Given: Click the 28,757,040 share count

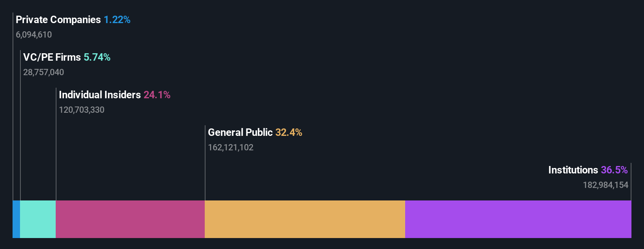Looking at the screenshot, I should [x=44, y=72].
